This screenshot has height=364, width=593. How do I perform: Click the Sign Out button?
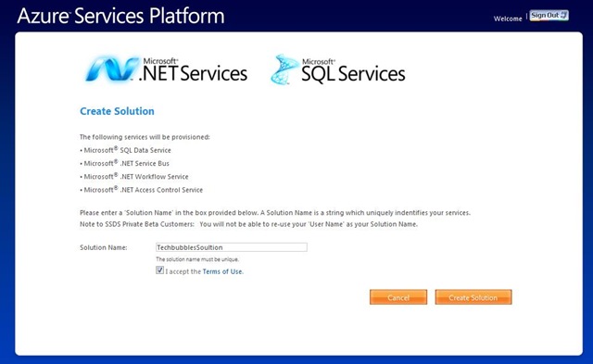click(x=549, y=16)
